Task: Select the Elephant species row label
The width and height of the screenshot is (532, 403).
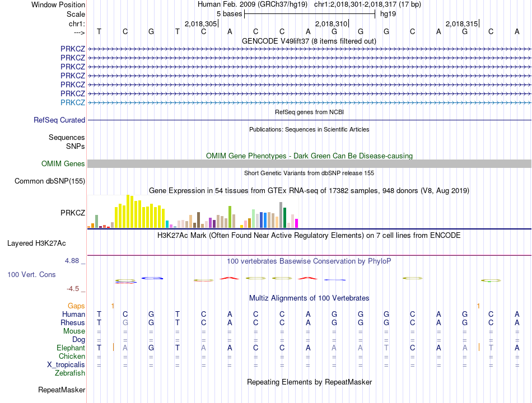Action: (x=71, y=348)
